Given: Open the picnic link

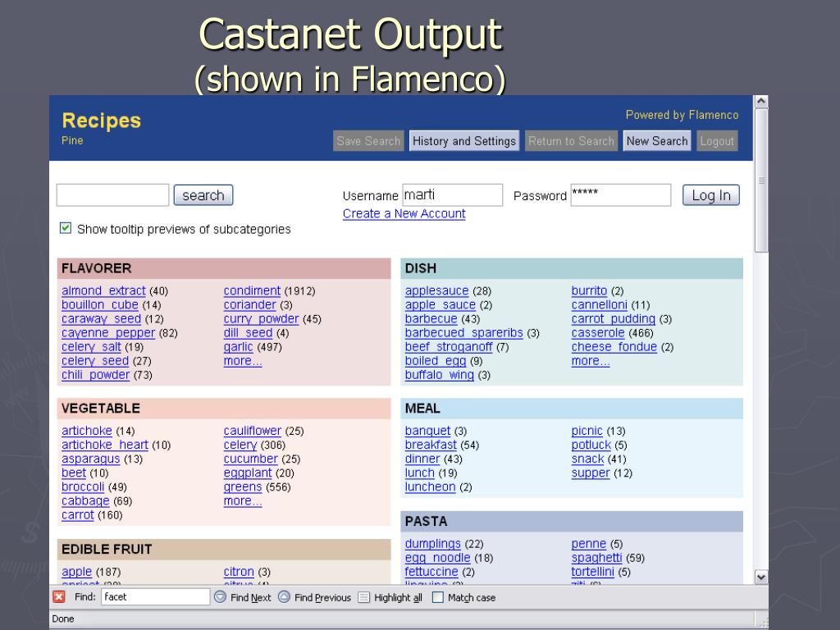Looking at the screenshot, I should [587, 431].
